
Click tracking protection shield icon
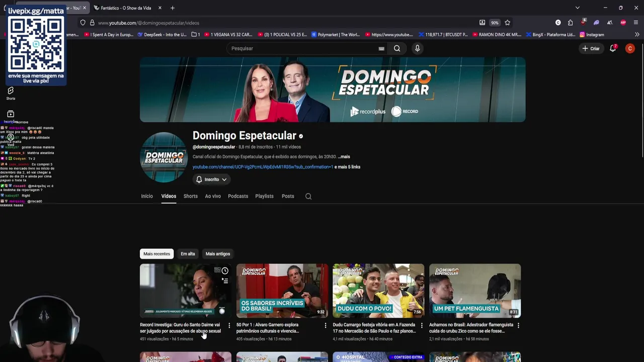83,23
